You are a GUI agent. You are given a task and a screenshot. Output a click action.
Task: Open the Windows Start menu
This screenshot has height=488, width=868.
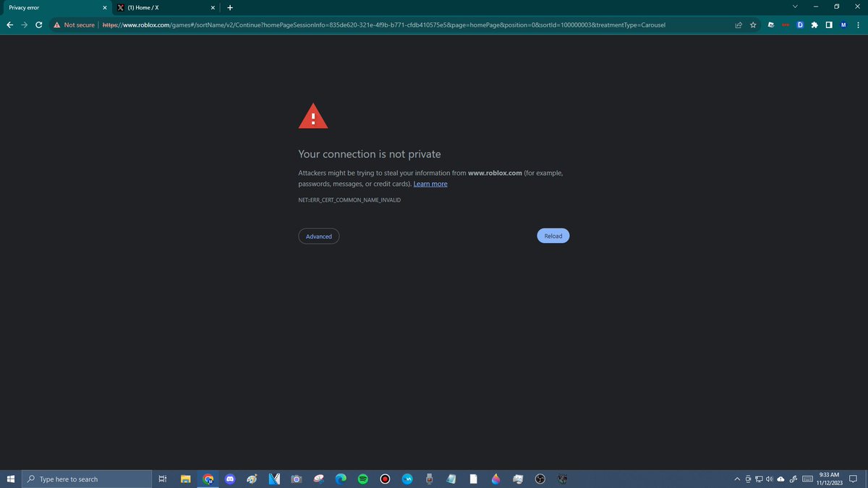10,479
